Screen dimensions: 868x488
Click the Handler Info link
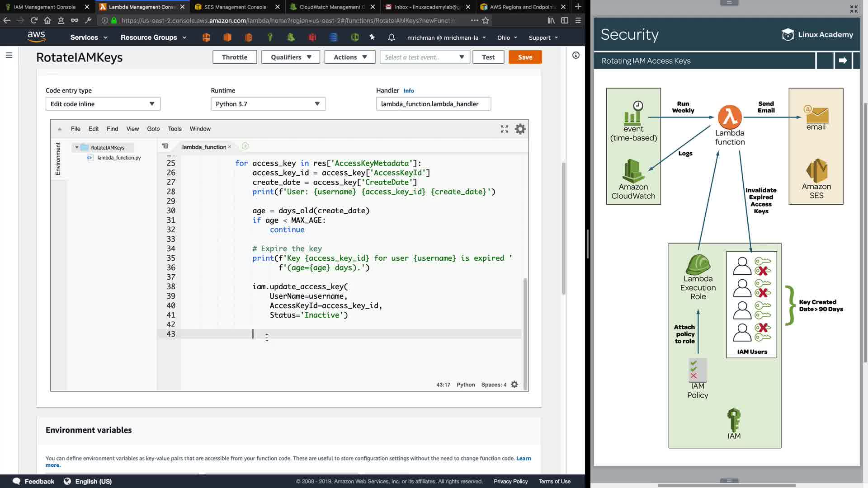coord(409,91)
